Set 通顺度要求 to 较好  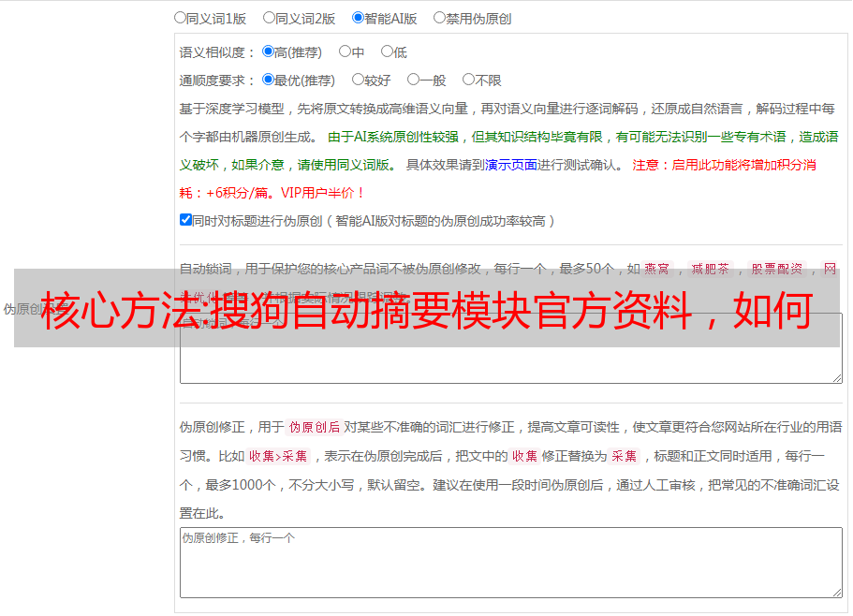[358, 80]
